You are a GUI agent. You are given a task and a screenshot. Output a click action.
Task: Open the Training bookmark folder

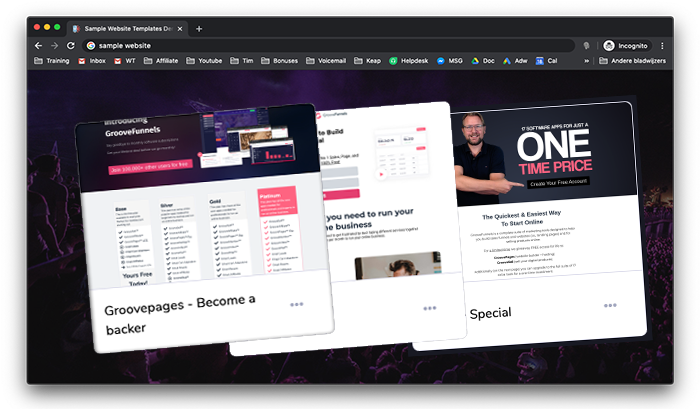tap(52, 61)
